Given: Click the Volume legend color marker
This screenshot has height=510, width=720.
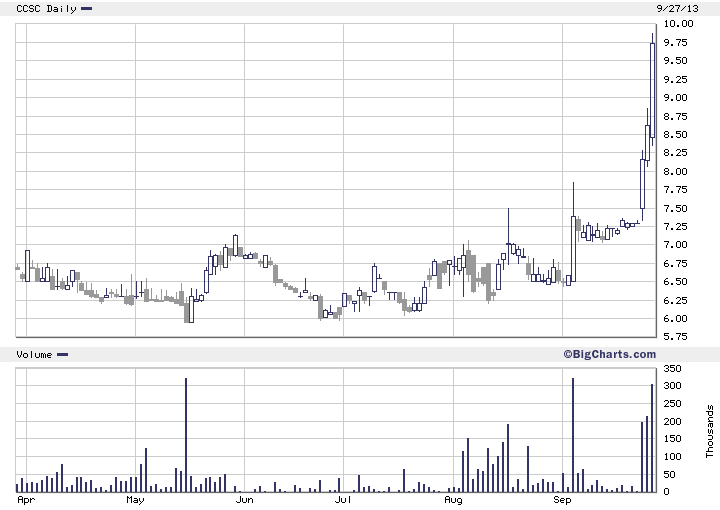Looking at the screenshot, I should pos(62,354).
